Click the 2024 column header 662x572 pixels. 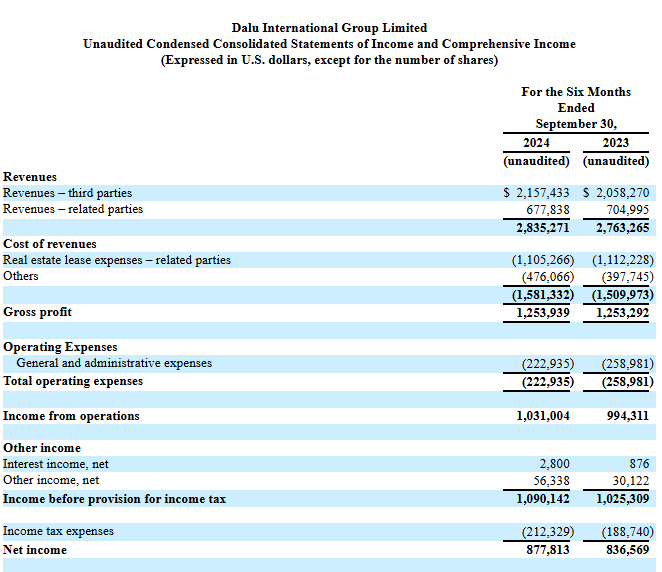tap(536, 143)
